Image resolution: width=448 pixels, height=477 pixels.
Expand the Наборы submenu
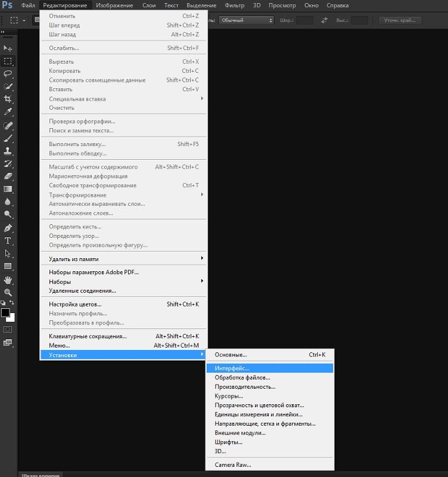124,281
